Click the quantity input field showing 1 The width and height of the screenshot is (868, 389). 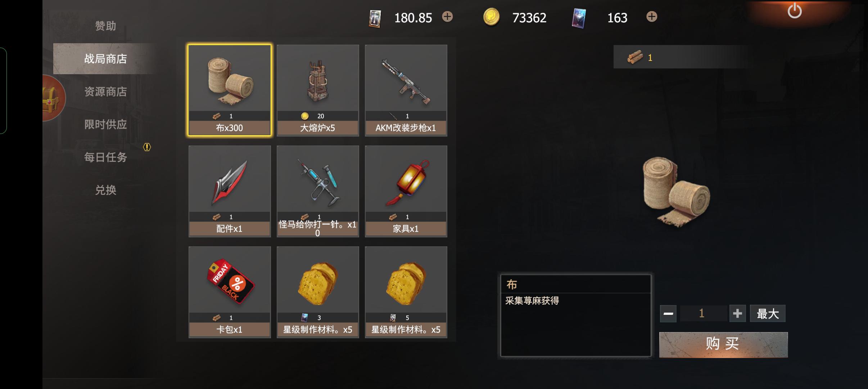702,313
